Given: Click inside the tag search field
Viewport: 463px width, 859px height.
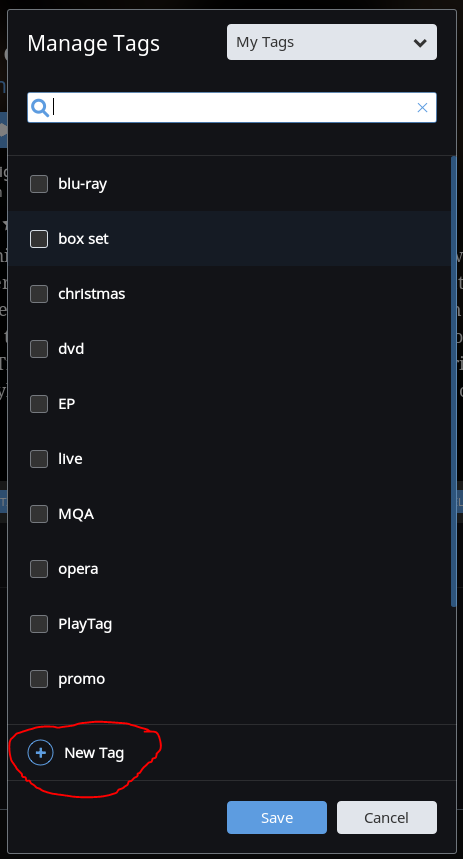Looking at the screenshot, I should [232, 107].
